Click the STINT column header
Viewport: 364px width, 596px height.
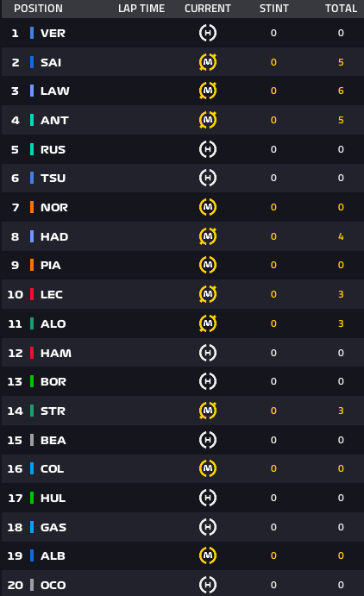[274, 9]
